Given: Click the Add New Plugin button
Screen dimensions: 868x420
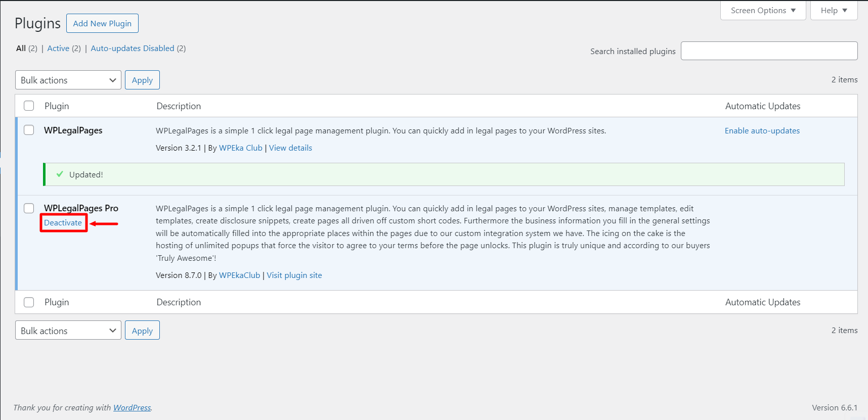Looking at the screenshot, I should 102,23.
